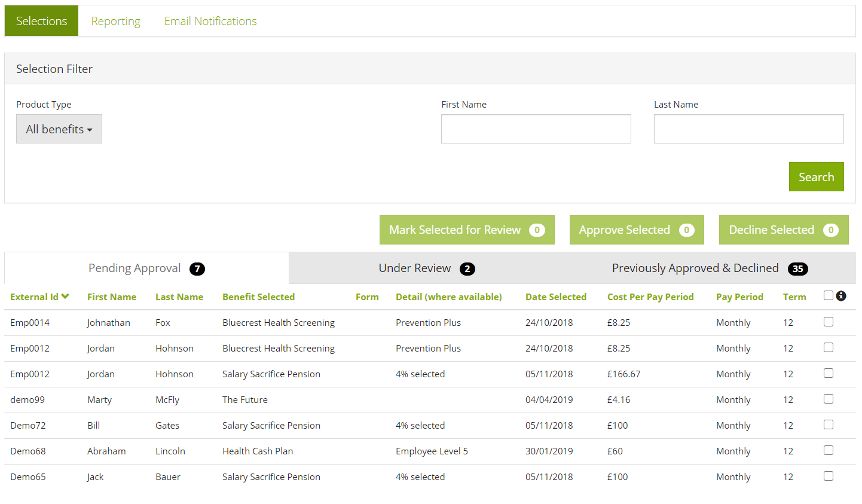Image resolution: width=862 pixels, height=504 pixels.
Task: Open the Under Review tab
Action: click(426, 268)
